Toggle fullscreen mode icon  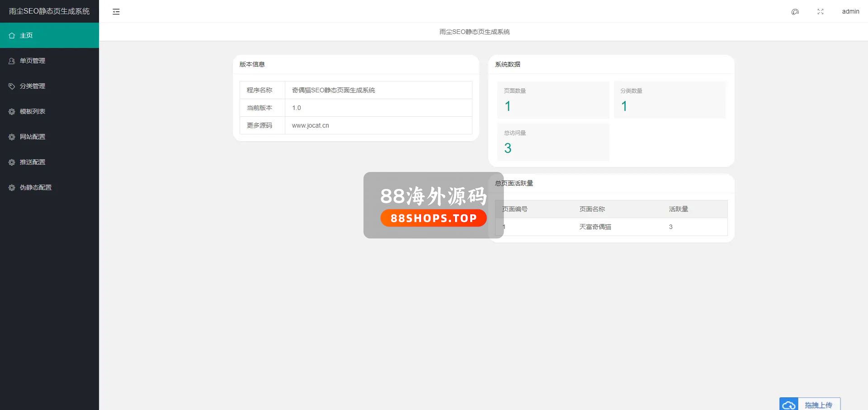(x=820, y=12)
